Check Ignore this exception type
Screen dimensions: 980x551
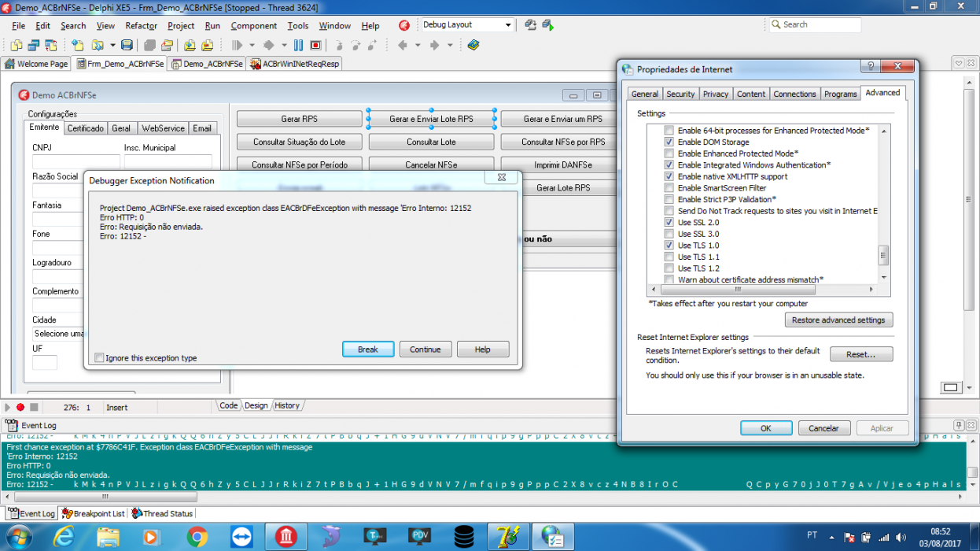[x=99, y=358]
